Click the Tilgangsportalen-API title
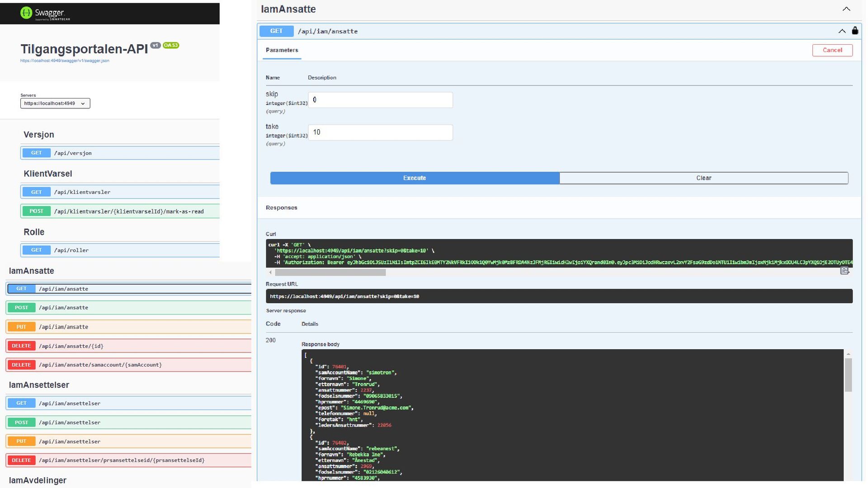Screen dimensions: 868x488 (x=84, y=49)
